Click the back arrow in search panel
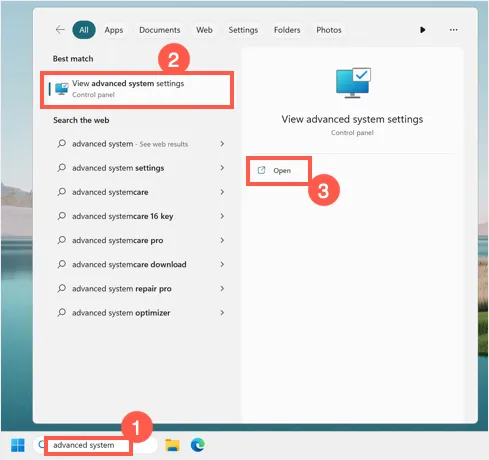 pos(60,30)
